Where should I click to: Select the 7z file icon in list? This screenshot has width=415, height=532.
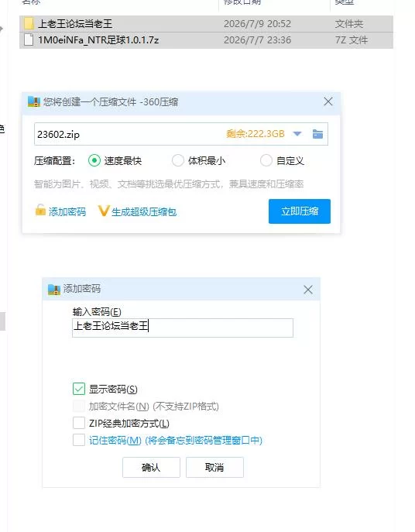(x=29, y=39)
